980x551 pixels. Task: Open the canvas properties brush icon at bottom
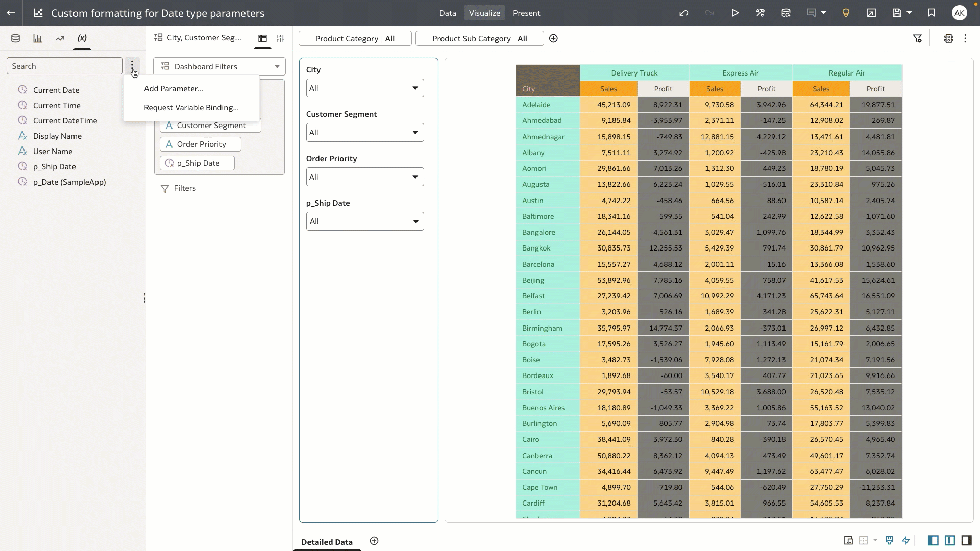click(x=890, y=540)
